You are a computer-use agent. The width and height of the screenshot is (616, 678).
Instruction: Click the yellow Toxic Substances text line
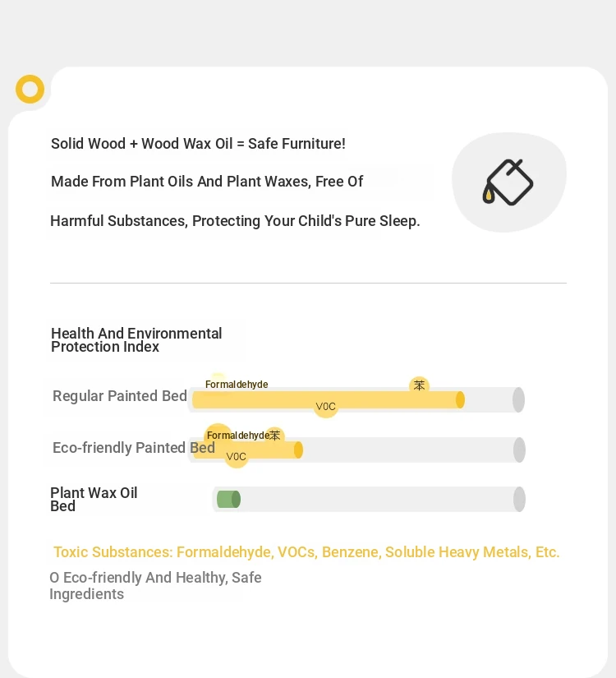306,552
